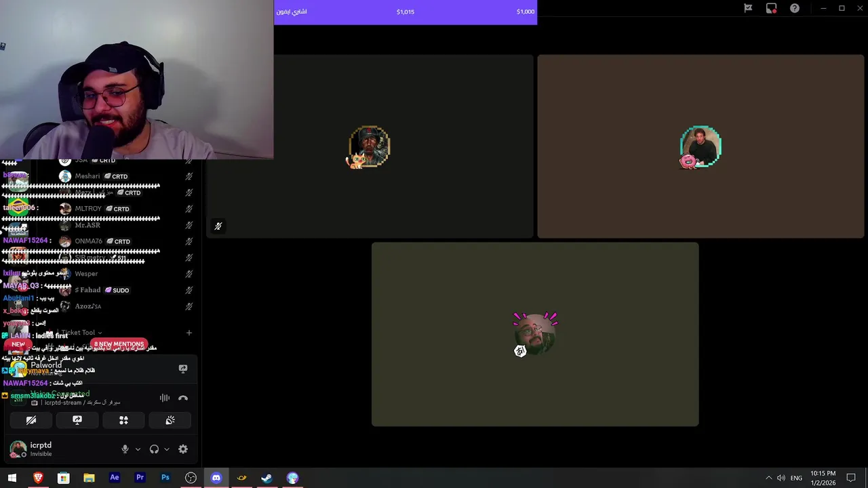Launch Photoshop from the taskbar
The height and width of the screenshot is (488, 868).
point(165,478)
